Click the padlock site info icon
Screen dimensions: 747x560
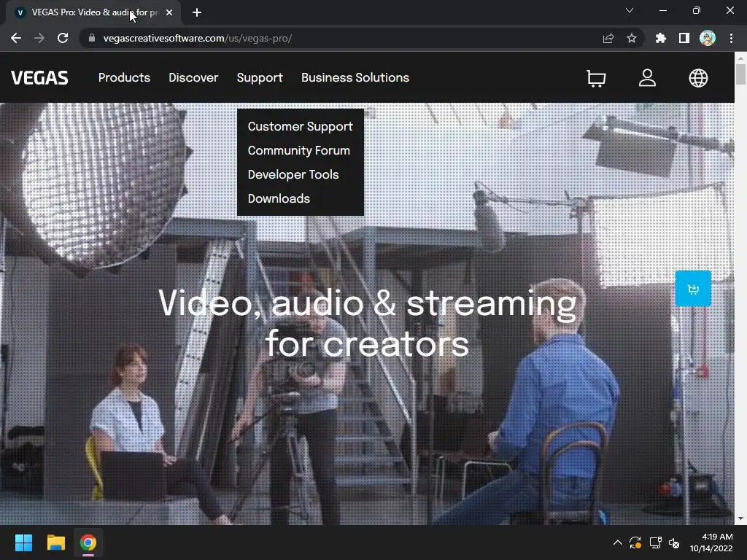[92, 38]
